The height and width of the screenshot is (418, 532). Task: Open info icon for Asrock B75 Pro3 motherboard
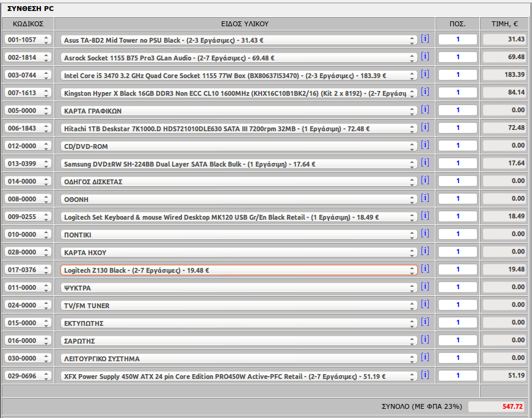point(425,56)
